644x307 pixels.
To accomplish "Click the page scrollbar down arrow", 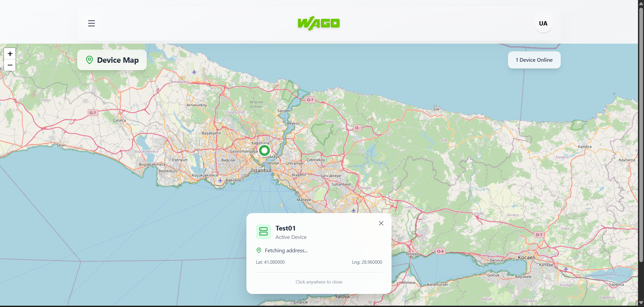I will 641,303.
